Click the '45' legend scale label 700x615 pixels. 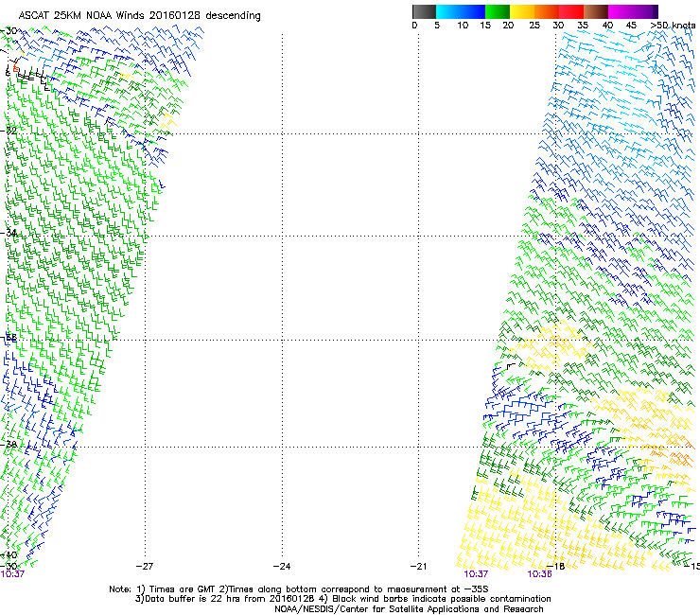631,26
